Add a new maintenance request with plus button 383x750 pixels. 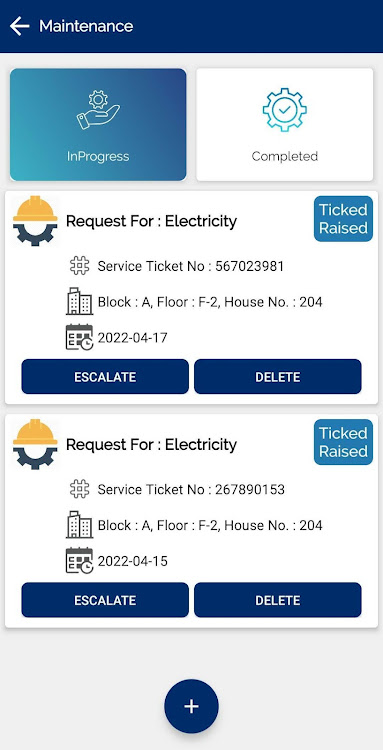[x=191, y=706]
